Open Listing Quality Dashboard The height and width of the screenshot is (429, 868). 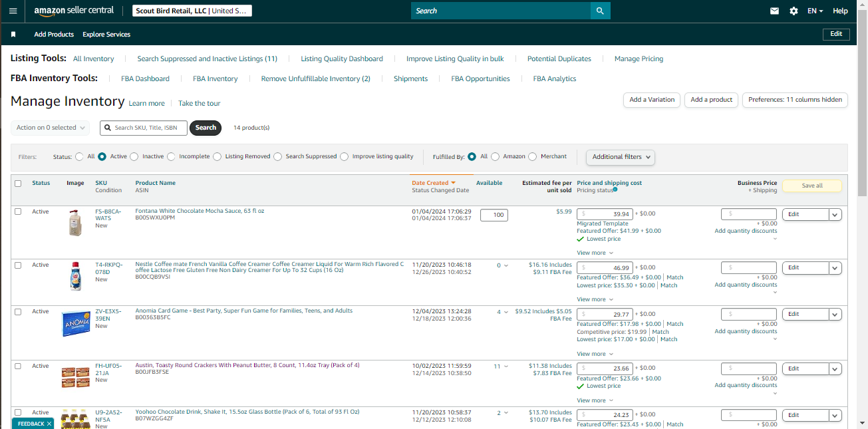[x=342, y=59]
